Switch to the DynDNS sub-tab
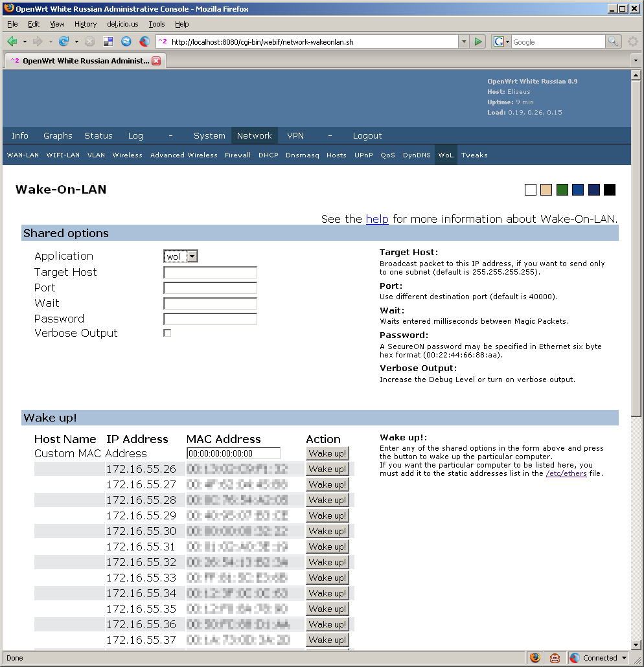 pos(417,155)
